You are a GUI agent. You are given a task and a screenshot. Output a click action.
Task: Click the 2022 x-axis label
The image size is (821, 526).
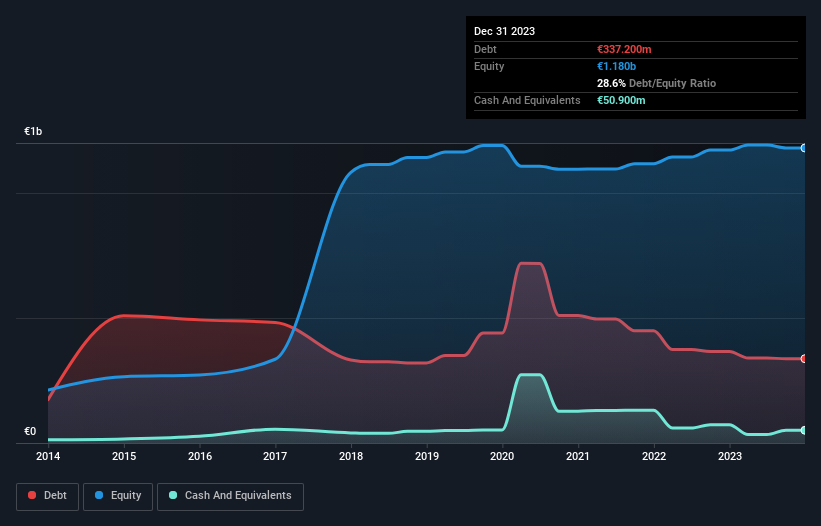[654, 456]
